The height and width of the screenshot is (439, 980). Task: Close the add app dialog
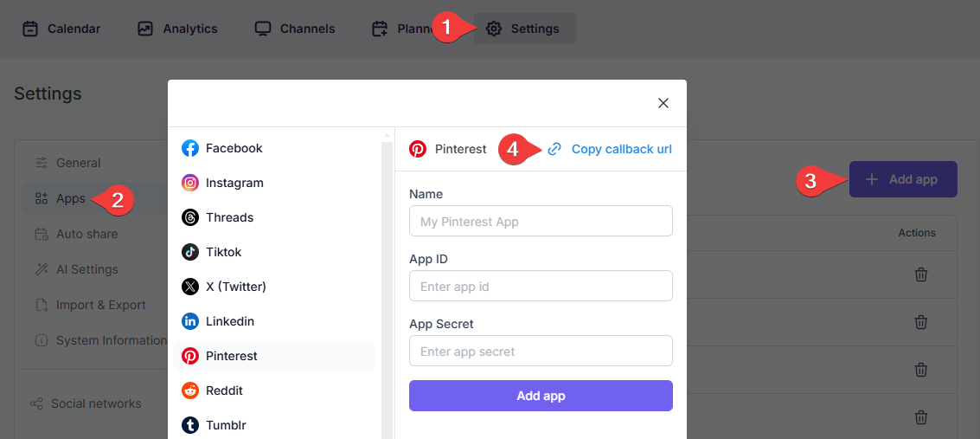point(663,103)
